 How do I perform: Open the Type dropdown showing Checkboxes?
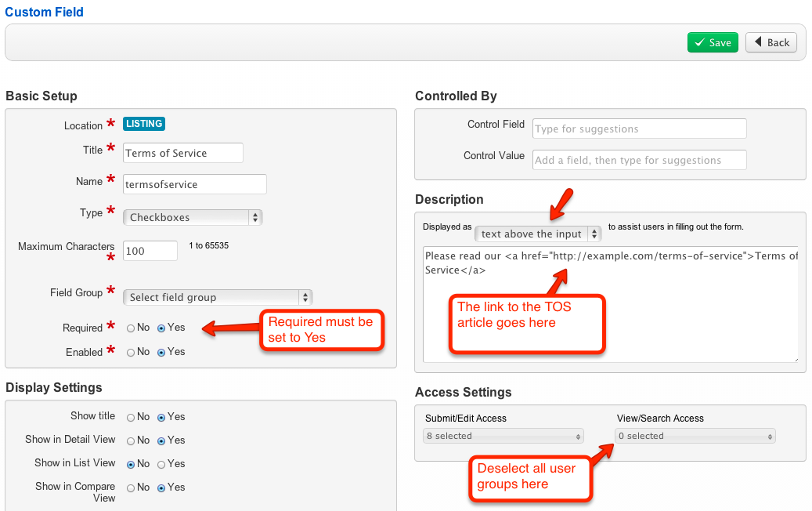[193, 217]
